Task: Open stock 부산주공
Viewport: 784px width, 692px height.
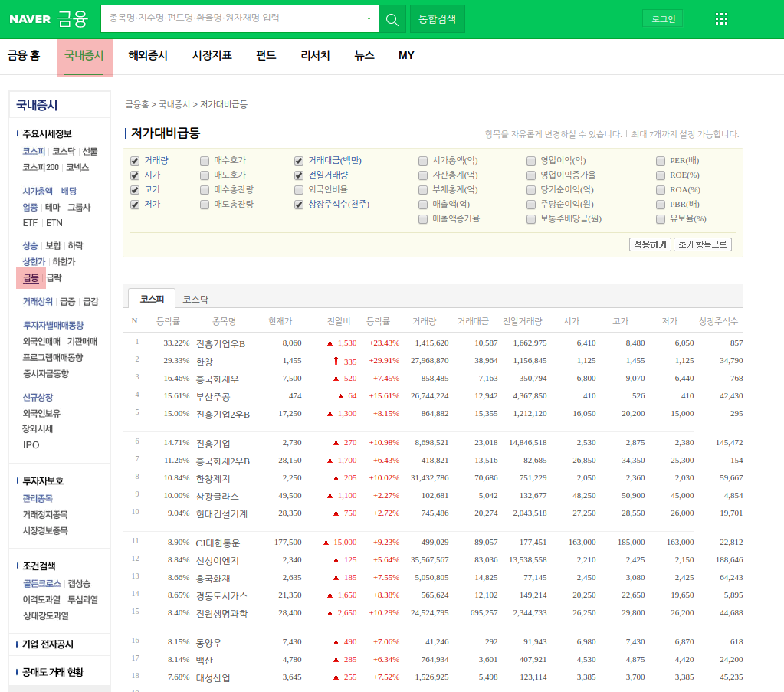Action: click(x=212, y=397)
